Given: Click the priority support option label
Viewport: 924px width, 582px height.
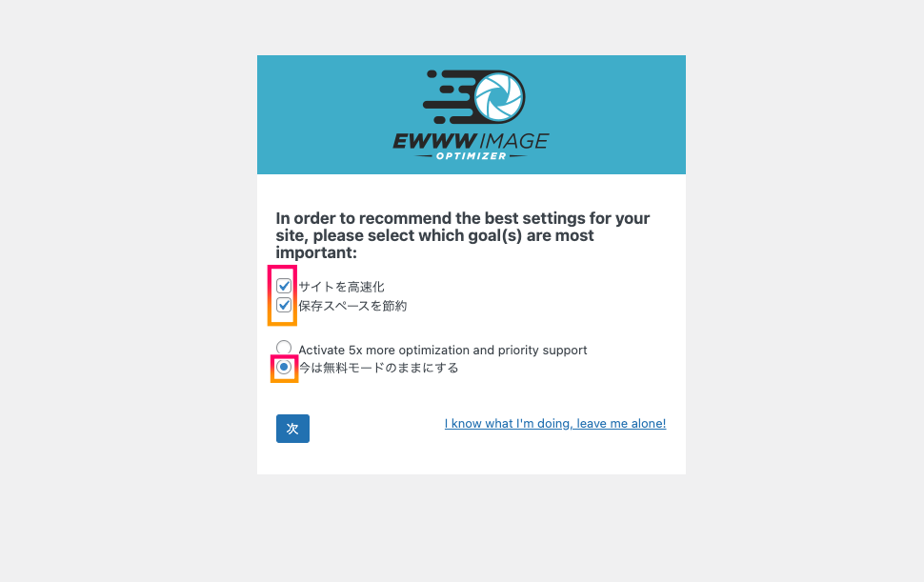Looking at the screenshot, I should (x=443, y=350).
